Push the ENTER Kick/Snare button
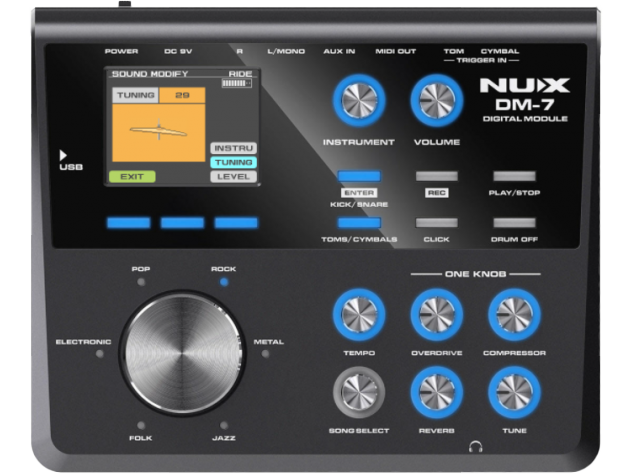The width and height of the screenshot is (632, 474). (x=359, y=176)
